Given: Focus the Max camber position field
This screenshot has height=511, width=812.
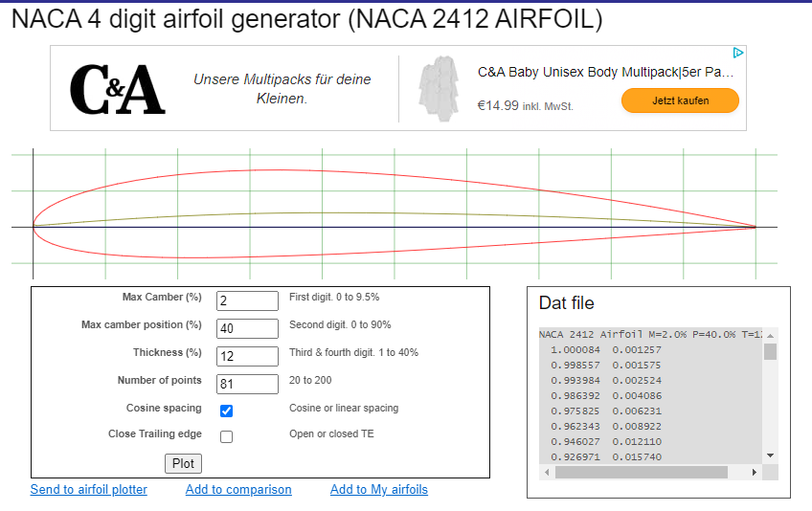Looking at the screenshot, I should tap(247, 328).
